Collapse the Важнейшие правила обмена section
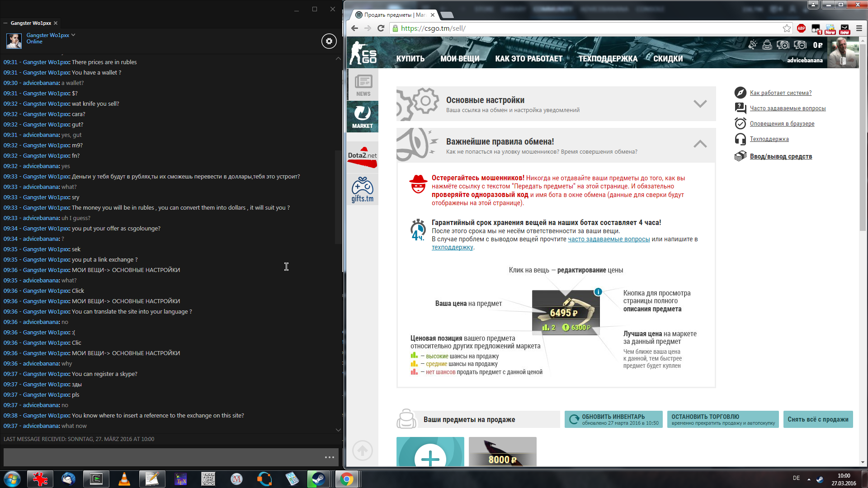868x488 pixels. pos(700,144)
